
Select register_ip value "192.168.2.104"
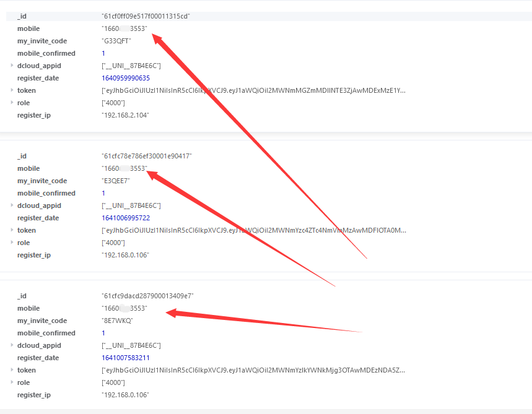(125, 115)
